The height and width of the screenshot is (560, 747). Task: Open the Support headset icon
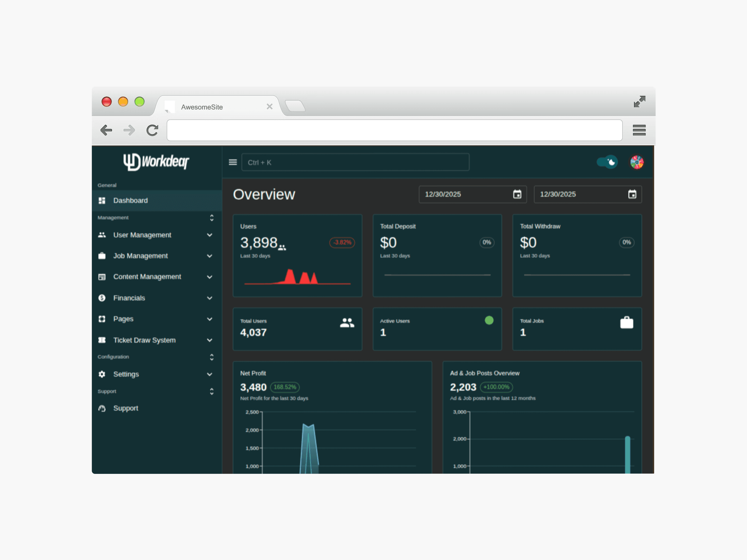pyautogui.click(x=102, y=408)
